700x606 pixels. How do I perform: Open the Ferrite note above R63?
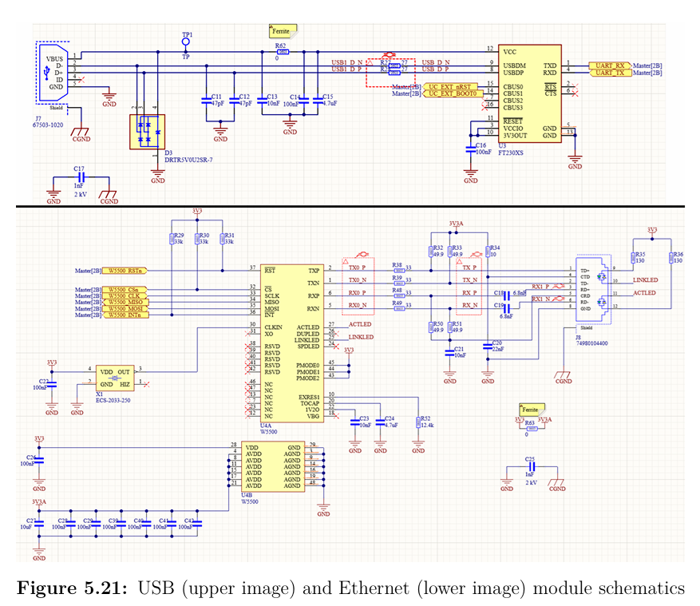[x=530, y=408]
